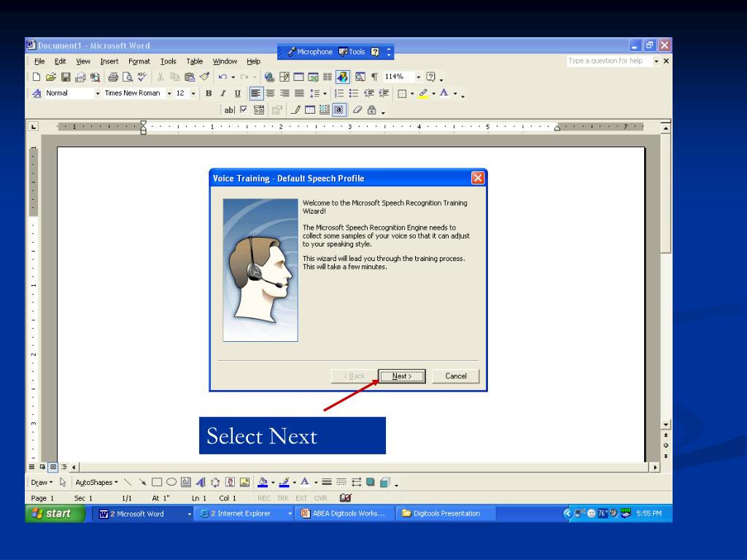
Task: Click Tools on the Language bar
Action: pyautogui.click(x=352, y=52)
